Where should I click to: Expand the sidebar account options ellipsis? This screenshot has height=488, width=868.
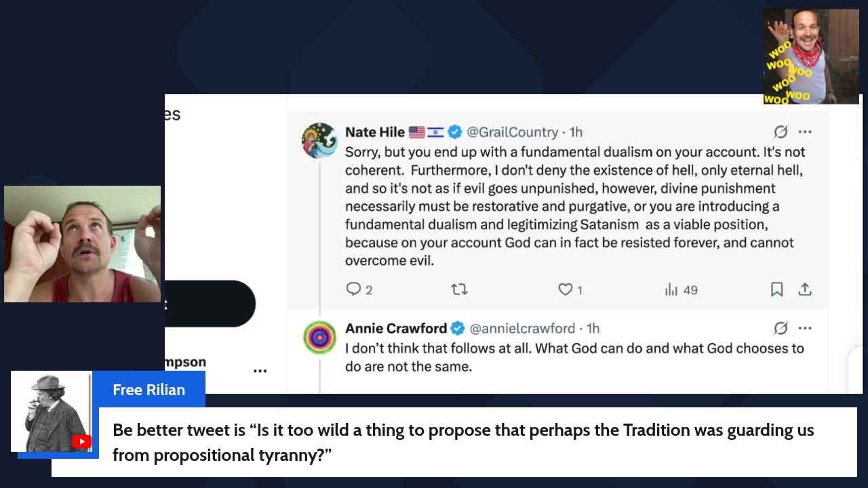tap(260, 371)
